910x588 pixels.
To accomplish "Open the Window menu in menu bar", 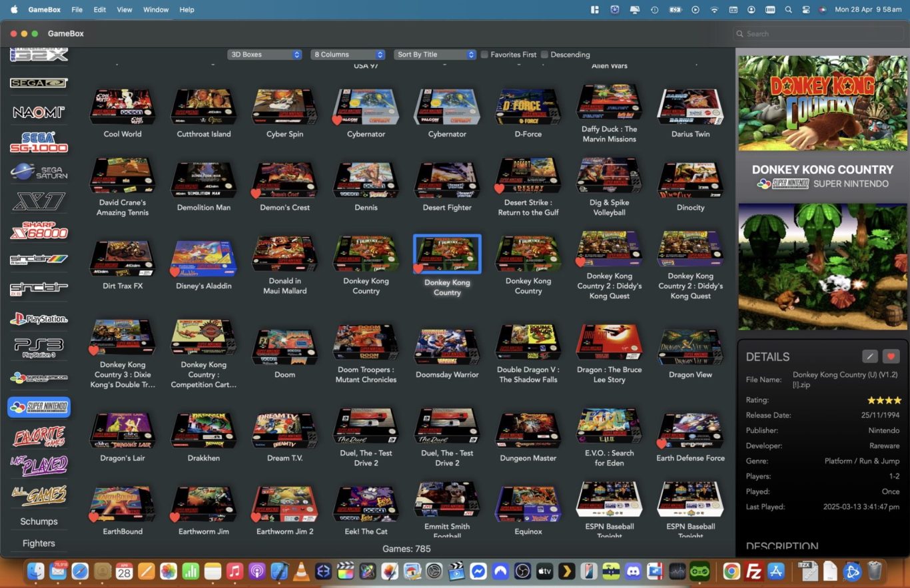I will point(156,10).
